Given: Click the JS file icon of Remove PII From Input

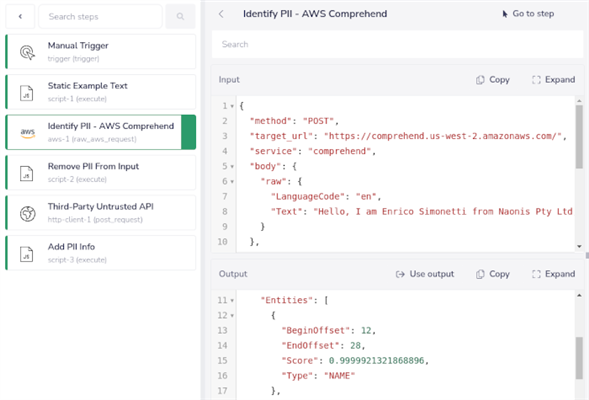Looking at the screenshot, I should point(27,173).
